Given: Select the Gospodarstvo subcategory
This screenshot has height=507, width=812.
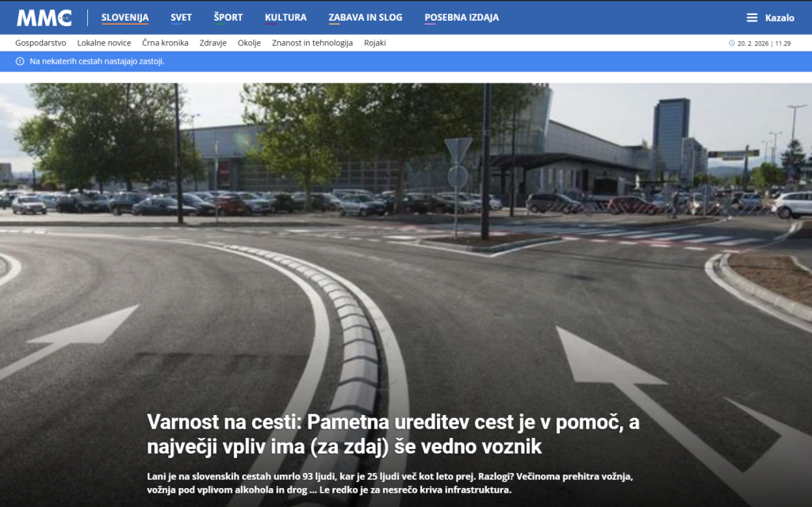Looking at the screenshot, I should [x=39, y=43].
